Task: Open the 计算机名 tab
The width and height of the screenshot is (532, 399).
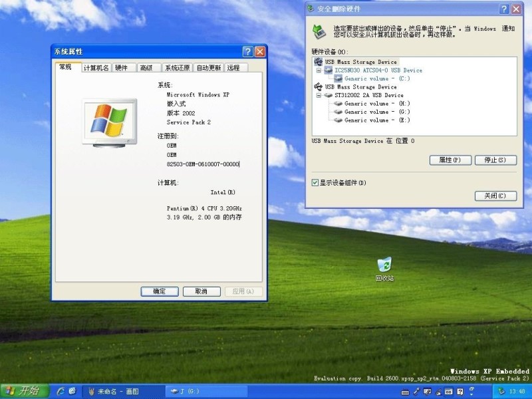Action: [96, 68]
